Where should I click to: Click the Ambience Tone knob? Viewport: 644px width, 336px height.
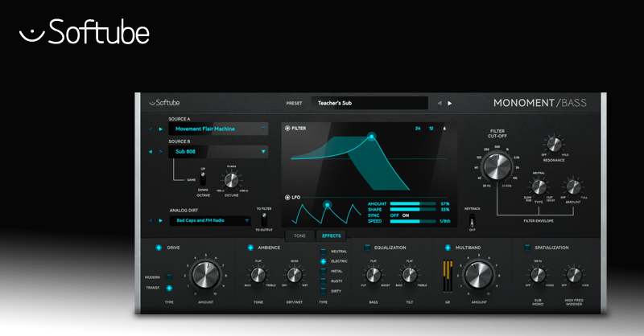click(258, 275)
